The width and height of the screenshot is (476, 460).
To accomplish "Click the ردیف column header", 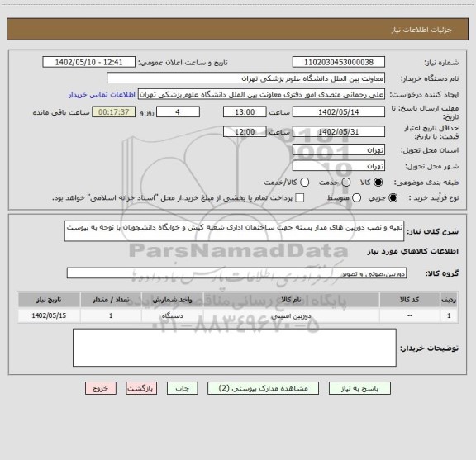I will pyautogui.click(x=449, y=300).
